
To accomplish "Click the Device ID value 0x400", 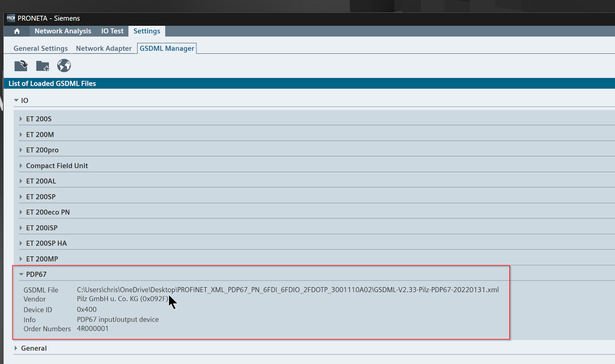I will point(87,309).
